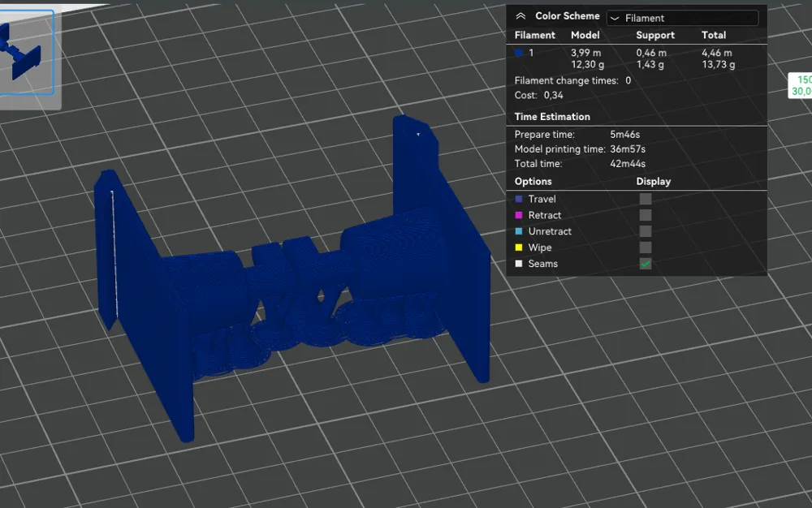Screen dimensions: 812x508
Task: Collapse the Color Scheme panel
Action: [x=520, y=16]
